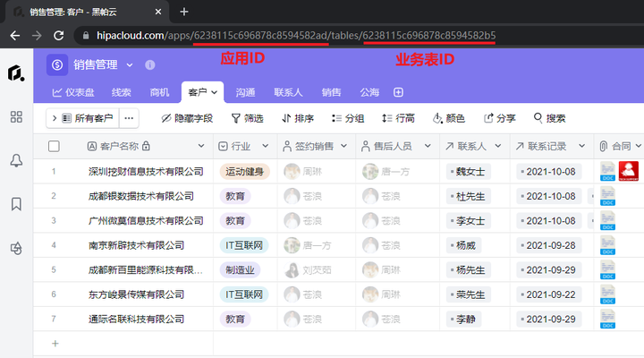Viewport: 644px width, 358px height.
Task: Open 售后人员 column dropdown arrow
Action: tap(428, 146)
